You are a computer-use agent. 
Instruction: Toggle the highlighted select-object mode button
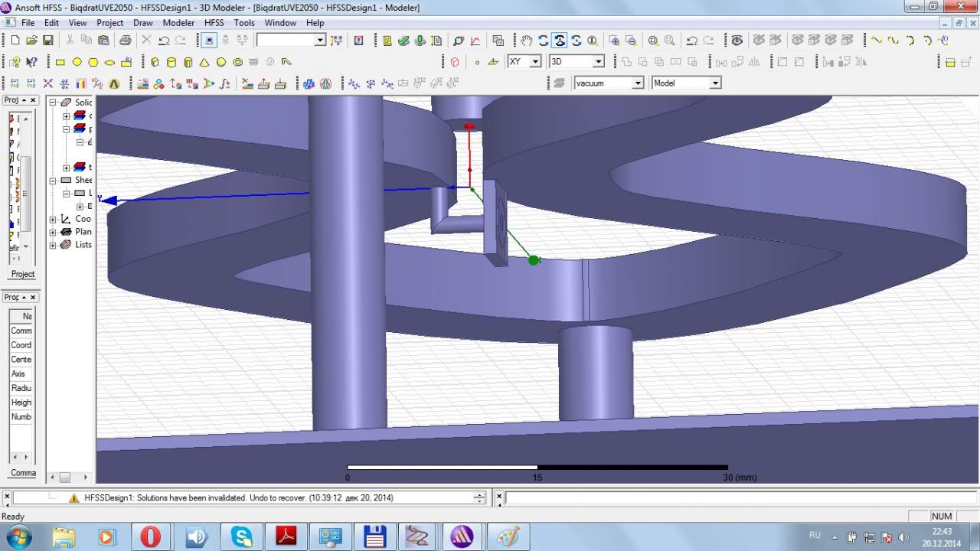[209, 41]
